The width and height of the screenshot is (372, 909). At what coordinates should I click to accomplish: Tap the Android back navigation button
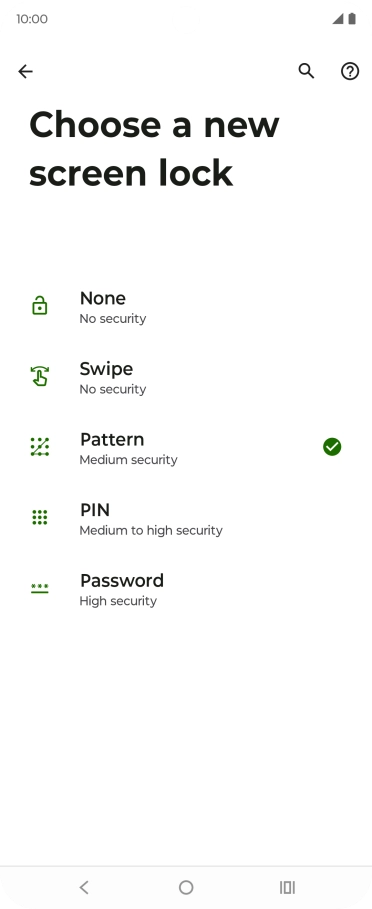pyautogui.click(x=84, y=887)
